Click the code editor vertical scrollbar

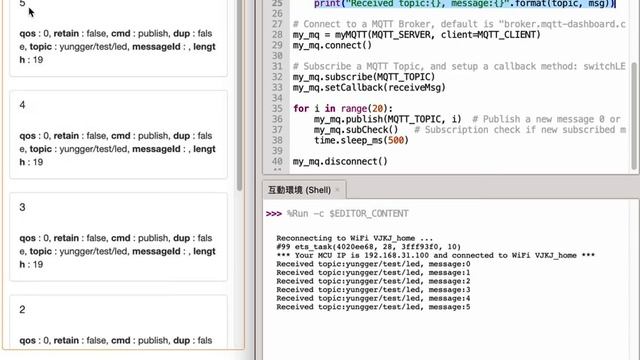point(634,116)
